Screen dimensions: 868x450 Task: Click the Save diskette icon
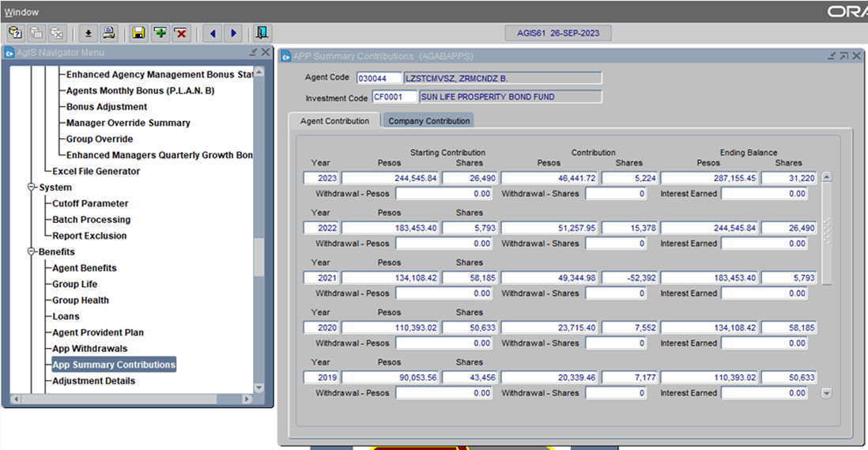(x=139, y=33)
